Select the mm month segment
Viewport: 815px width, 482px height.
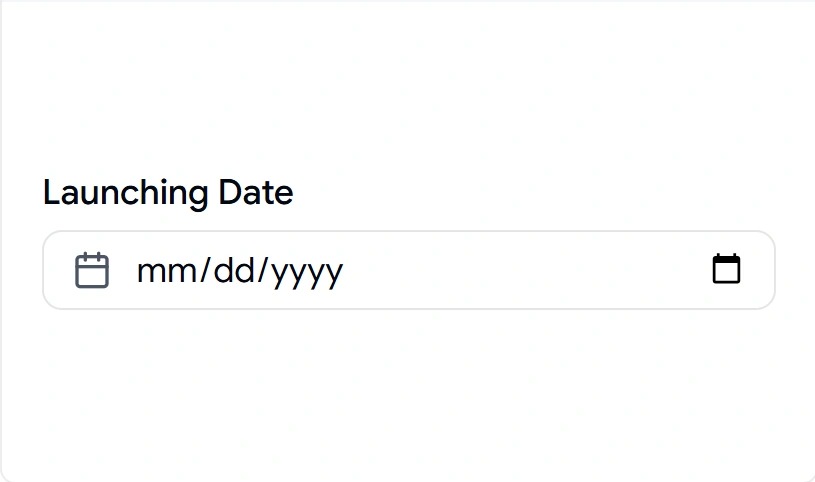[166, 271]
